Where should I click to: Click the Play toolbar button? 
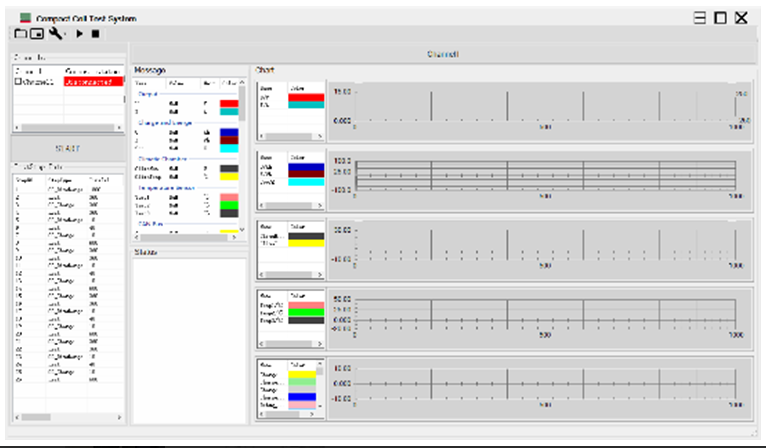coord(80,34)
